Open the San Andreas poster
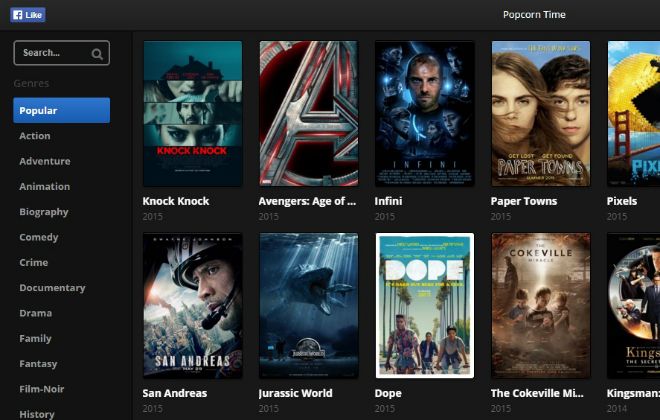 193,306
